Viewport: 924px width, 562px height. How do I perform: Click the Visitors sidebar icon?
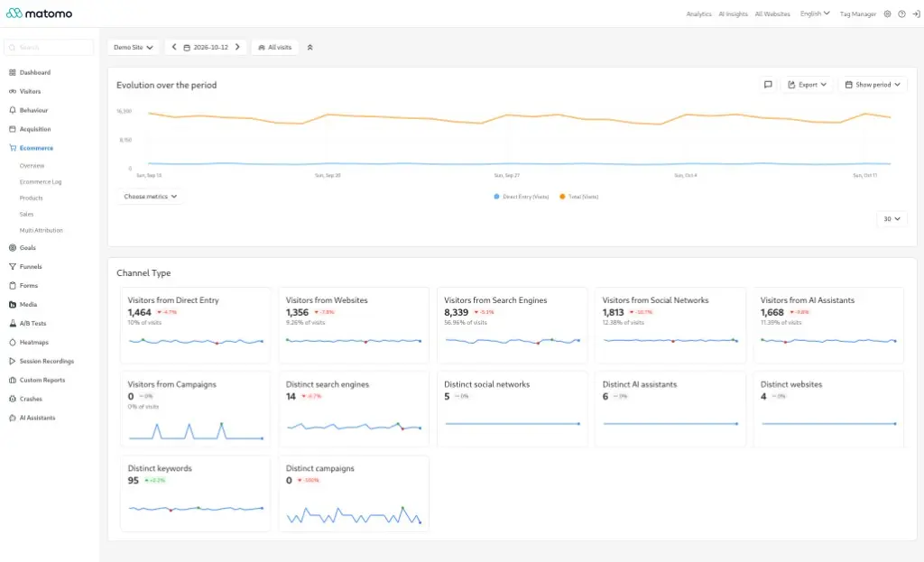13,91
